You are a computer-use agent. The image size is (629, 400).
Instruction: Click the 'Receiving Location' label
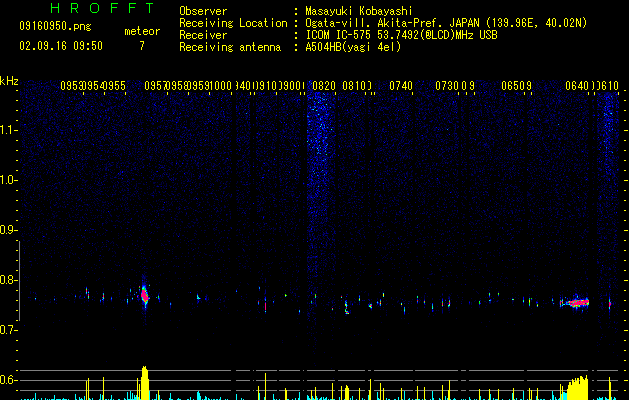point(233,23)
